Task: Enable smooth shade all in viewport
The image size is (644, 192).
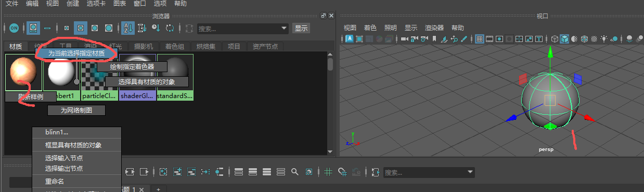Action: pos(565,39)
